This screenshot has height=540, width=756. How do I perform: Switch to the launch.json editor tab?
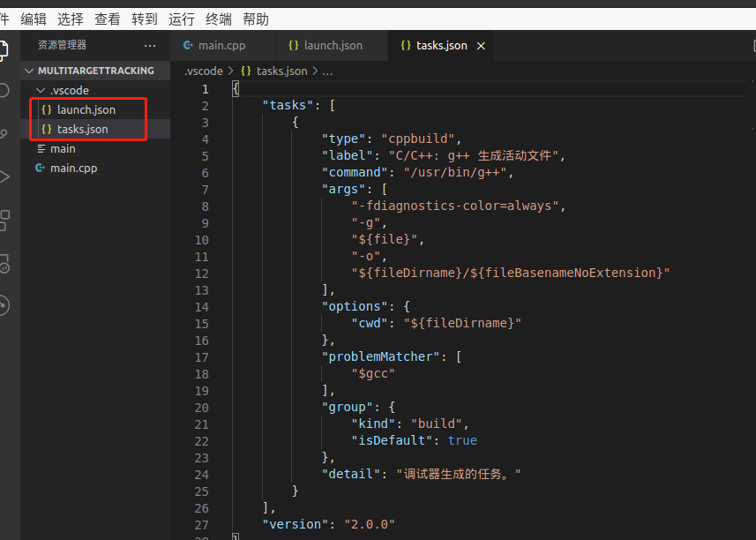[332, 45]
